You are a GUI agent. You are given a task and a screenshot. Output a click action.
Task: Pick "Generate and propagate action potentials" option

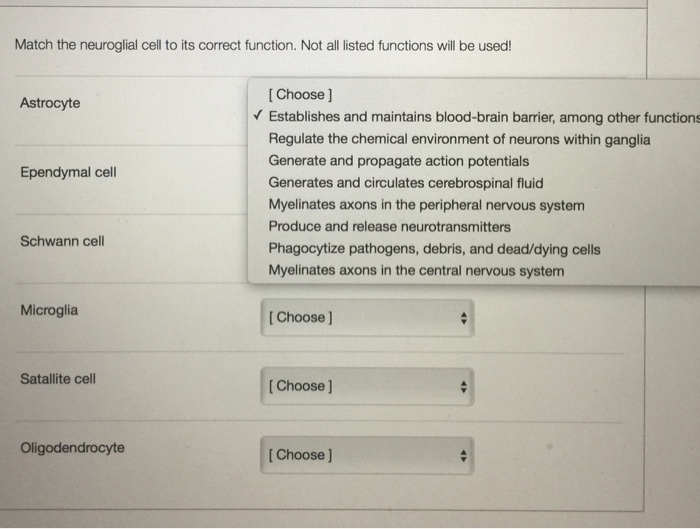pyautogui.click(x=398, y=161)
